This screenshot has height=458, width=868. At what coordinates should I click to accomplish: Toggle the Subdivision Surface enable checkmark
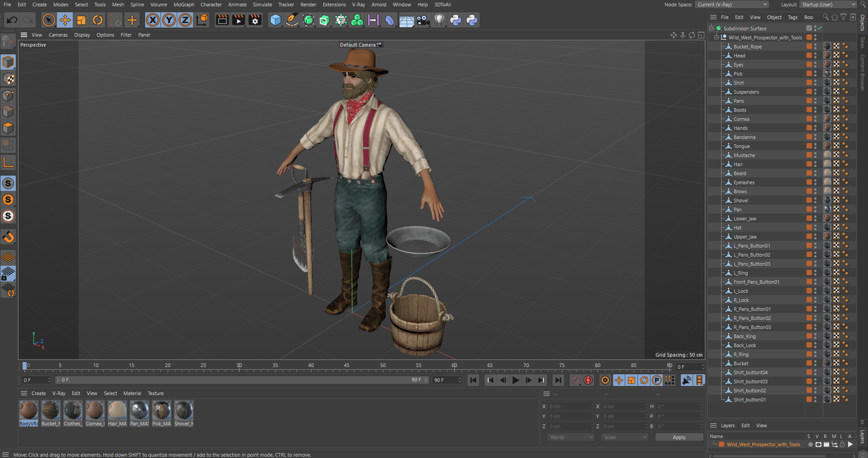[820, 28]
